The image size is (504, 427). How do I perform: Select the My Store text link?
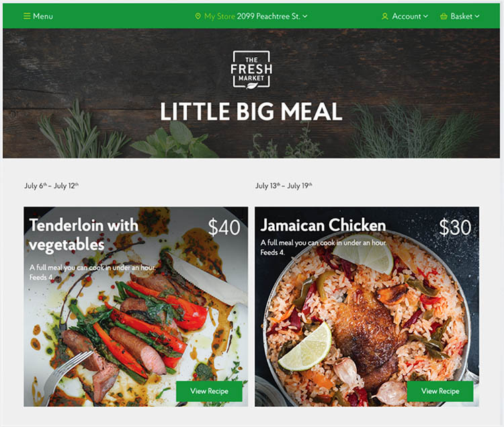coord(220,16)
